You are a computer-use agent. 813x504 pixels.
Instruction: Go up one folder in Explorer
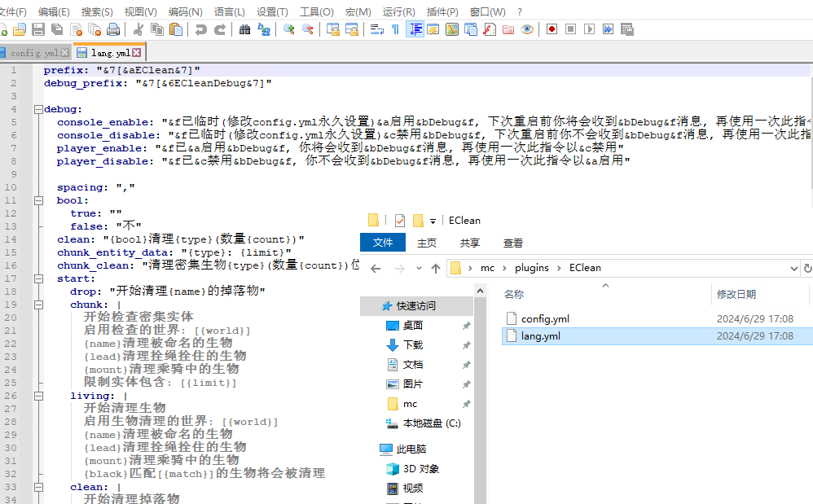pyautogui.click(x=436, y=269)
